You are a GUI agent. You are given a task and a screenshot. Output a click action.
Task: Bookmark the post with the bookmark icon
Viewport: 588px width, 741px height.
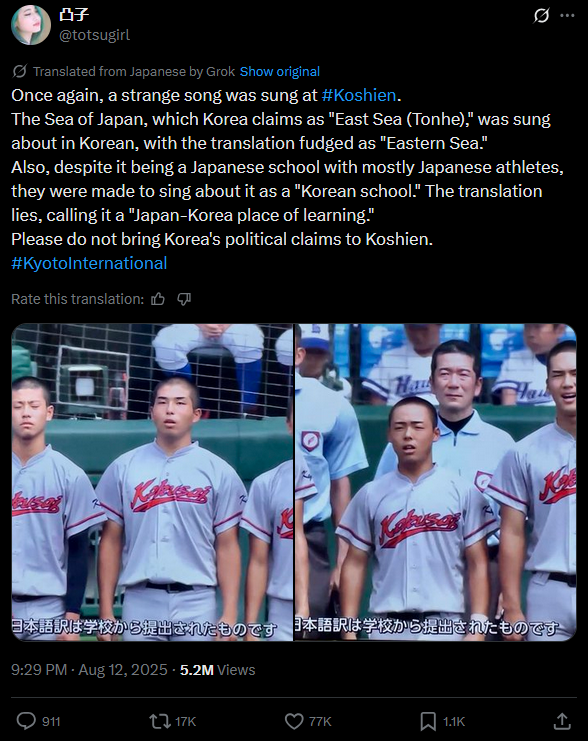click(x=428, y=721)
